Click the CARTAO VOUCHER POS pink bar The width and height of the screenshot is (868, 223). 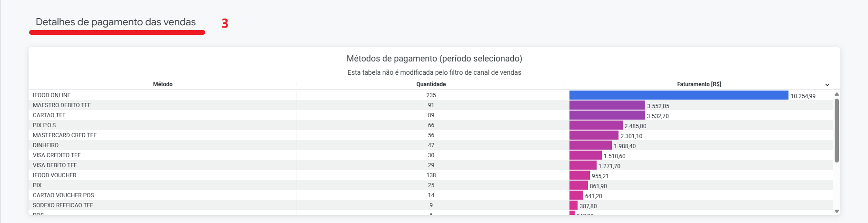[x=576, y=195]
